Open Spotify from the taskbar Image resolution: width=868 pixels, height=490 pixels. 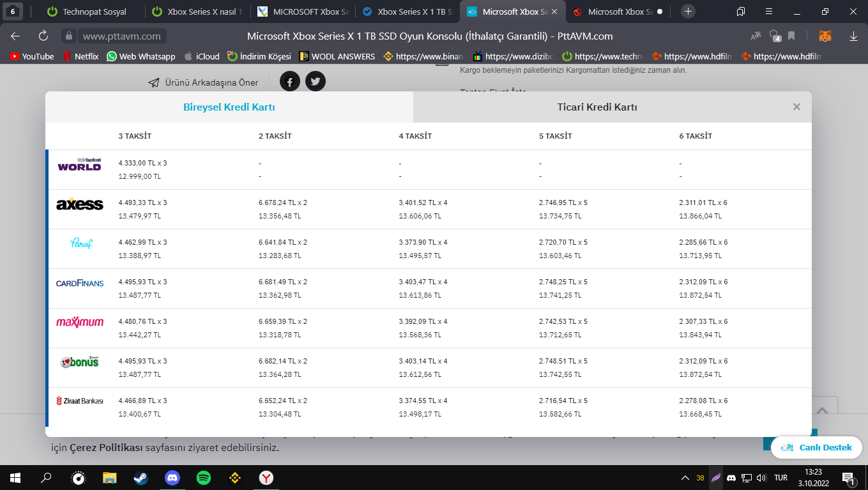pos(203,477)
